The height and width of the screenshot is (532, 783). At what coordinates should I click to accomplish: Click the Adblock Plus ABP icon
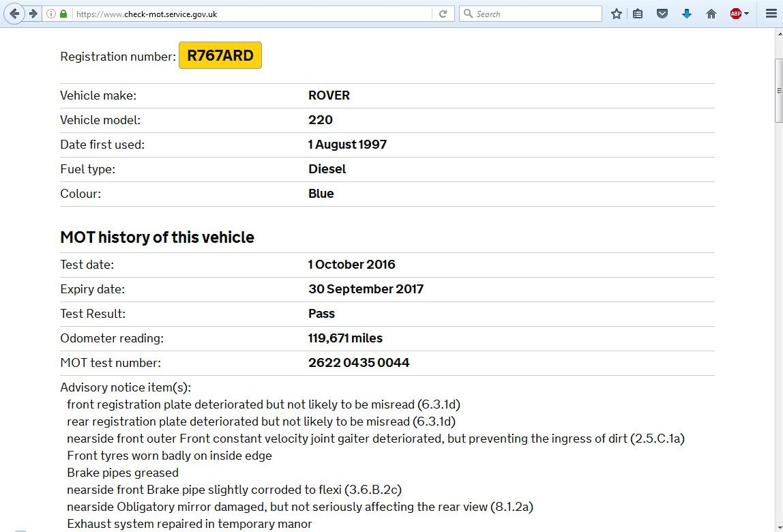tap(735, 14)
